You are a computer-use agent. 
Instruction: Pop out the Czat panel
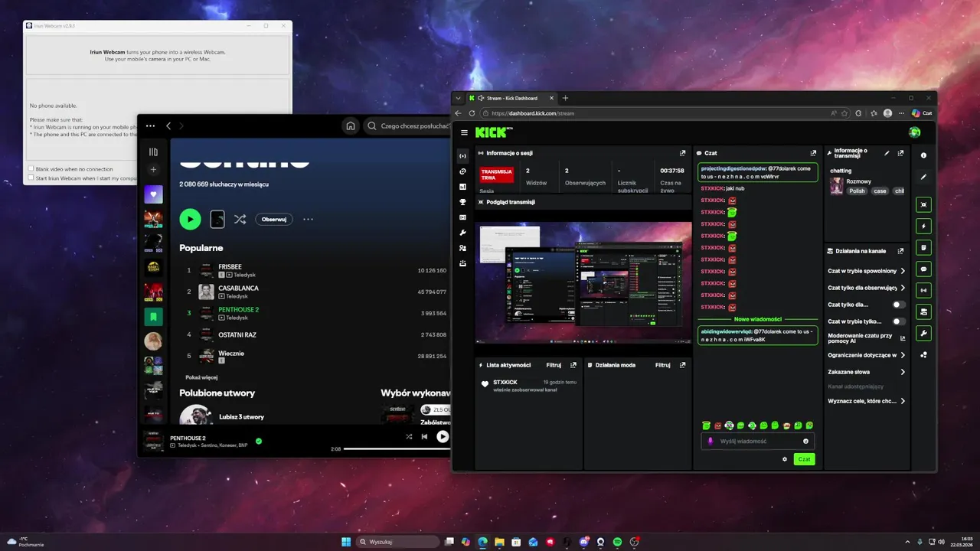pos(814,153)
